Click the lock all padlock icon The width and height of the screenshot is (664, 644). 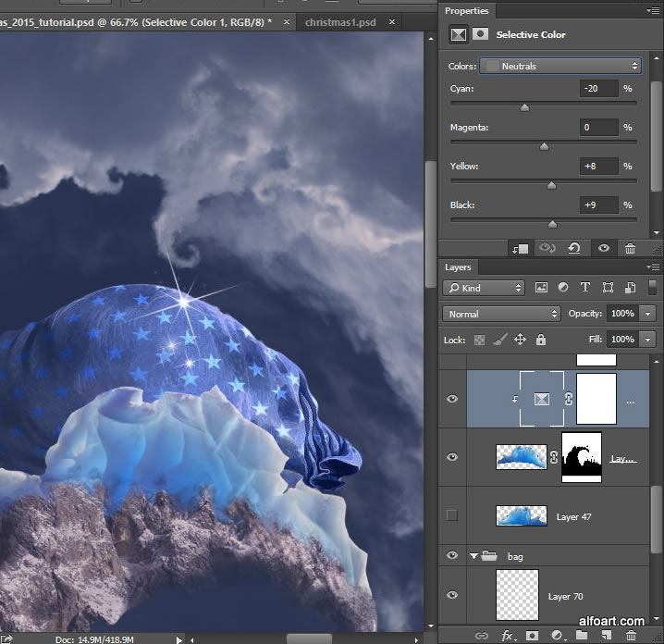pos(540,340)
